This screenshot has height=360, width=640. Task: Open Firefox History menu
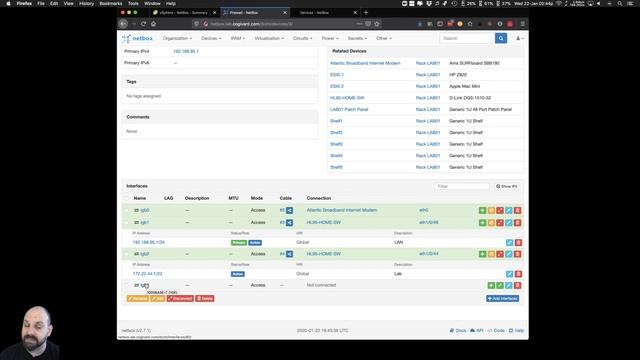pos(86,3)
